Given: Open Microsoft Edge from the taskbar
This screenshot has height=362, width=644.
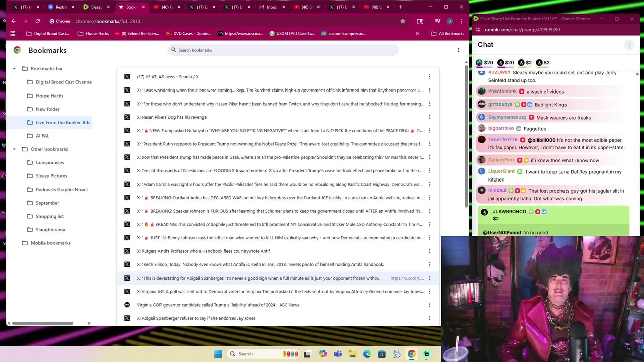Looking at the screenshot, I should pos(367,354).
